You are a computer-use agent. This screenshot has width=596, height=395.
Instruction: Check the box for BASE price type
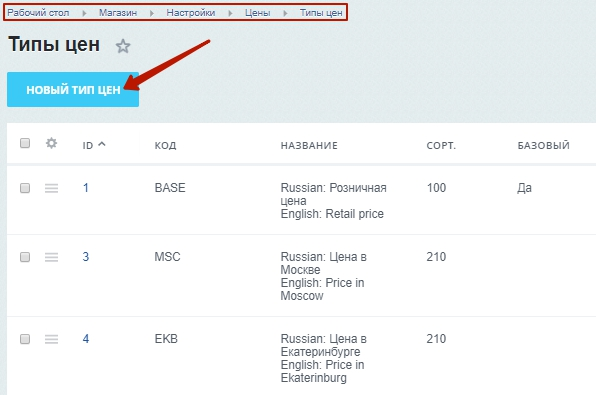pos(25,188)
